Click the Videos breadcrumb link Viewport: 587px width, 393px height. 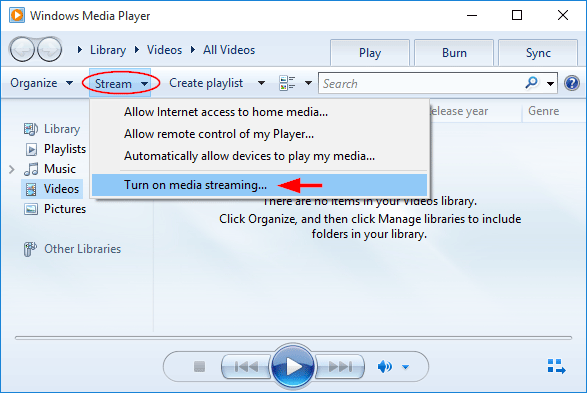164,50
